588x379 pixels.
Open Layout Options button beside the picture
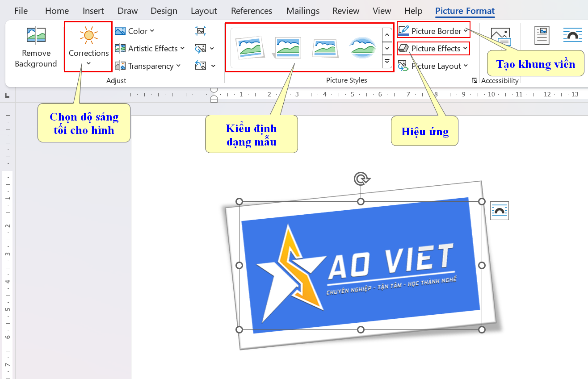500,211
